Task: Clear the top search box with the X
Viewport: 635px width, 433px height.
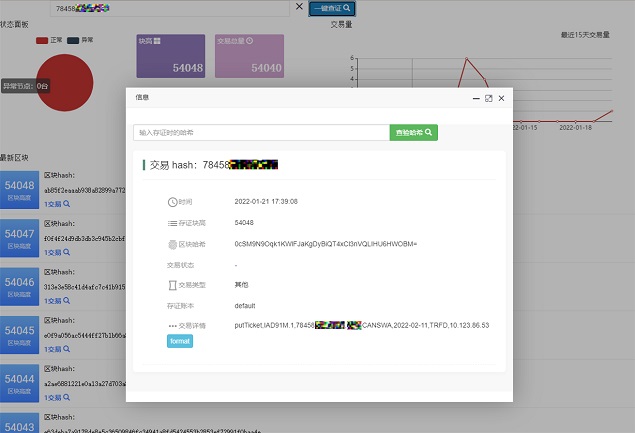Action: [299, 7]
